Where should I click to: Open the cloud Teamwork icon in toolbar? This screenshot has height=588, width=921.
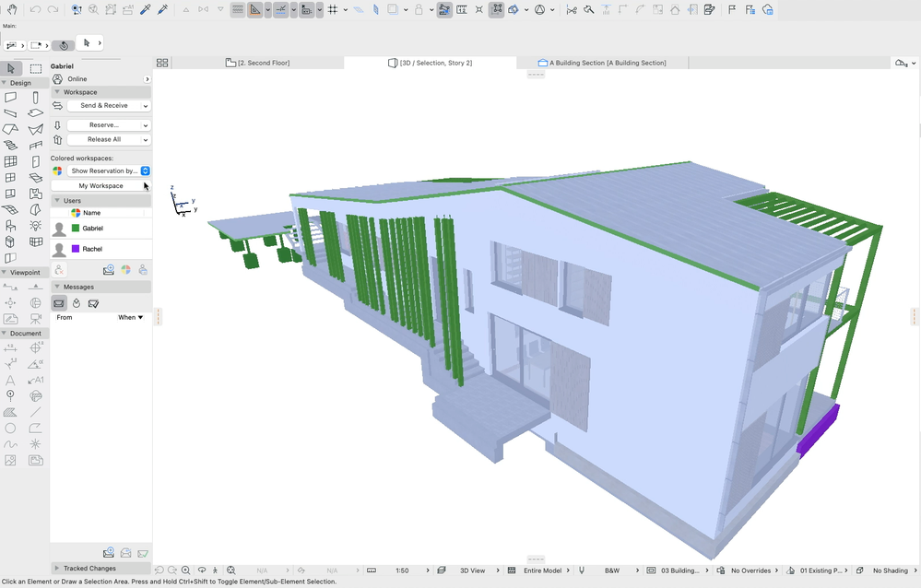pyautogui.click(x=767, y=9)
